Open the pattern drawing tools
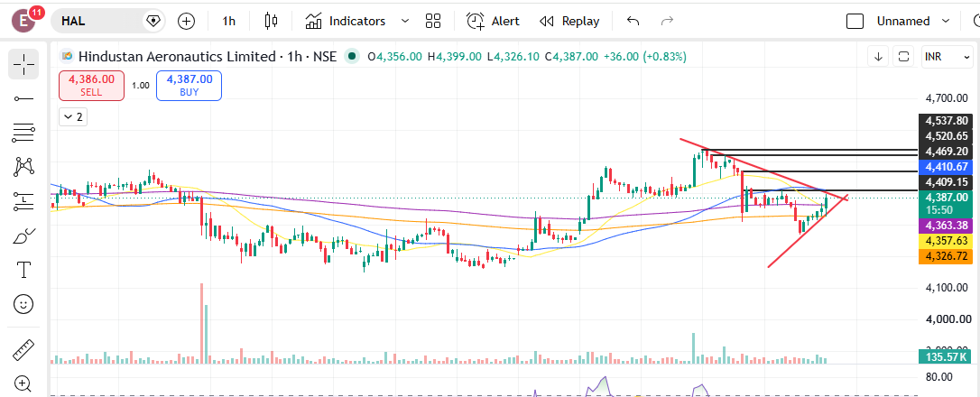Viewport: 980px width, 397px height. 23,166
